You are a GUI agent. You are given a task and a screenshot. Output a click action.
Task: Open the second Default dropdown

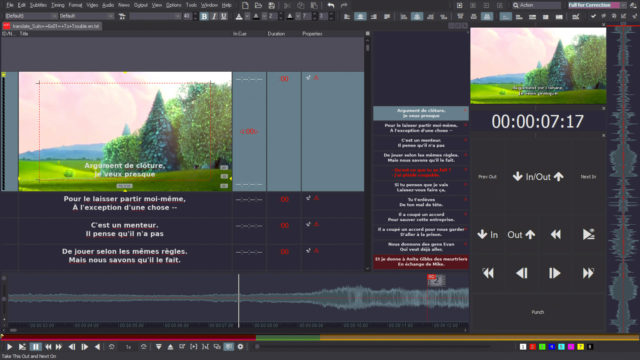pyautogui.click(x=86, y=16)
